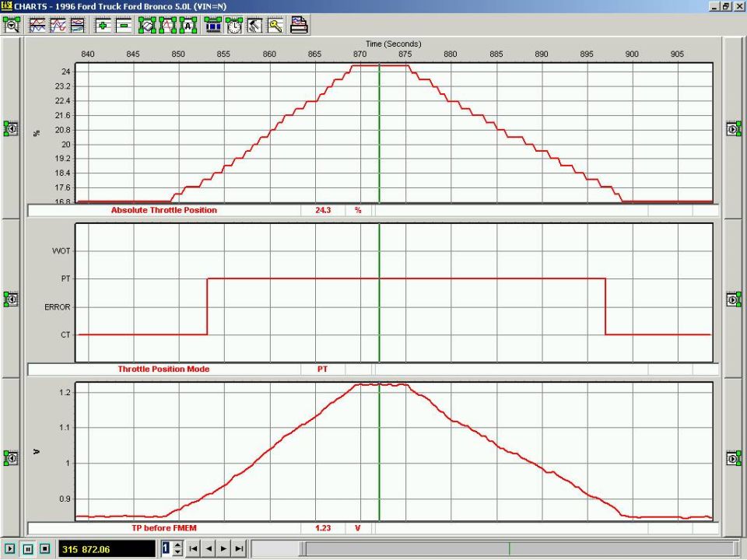Select the overlaid charts layout icon
The height and width of the screenshot is (560, 747).
click(58, 25)
